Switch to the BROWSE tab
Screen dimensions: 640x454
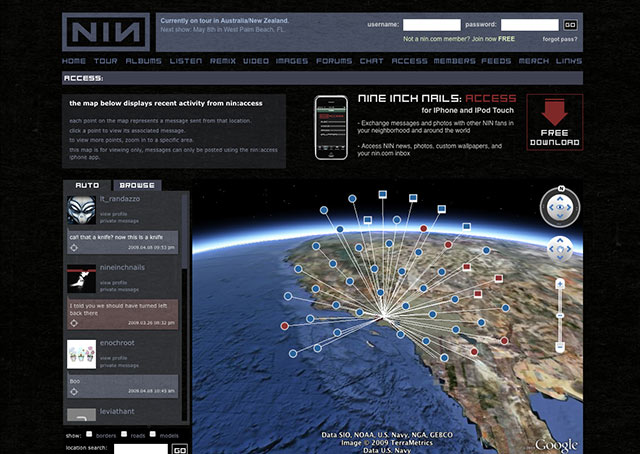pos(137,185)
